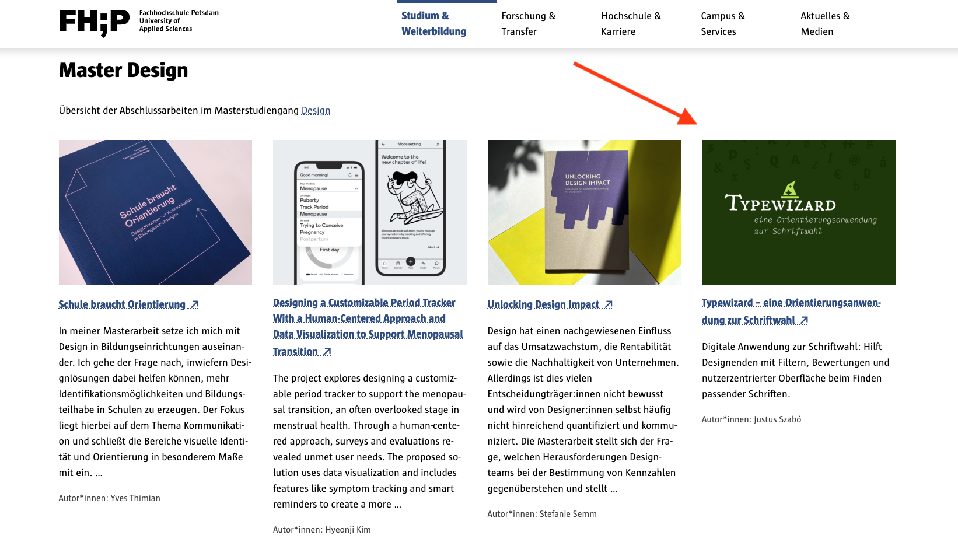Image resolution: width=958 pixels, height=560 pixels.
Task: Click the period tracker phone mockup image
Action: point(370,212)
